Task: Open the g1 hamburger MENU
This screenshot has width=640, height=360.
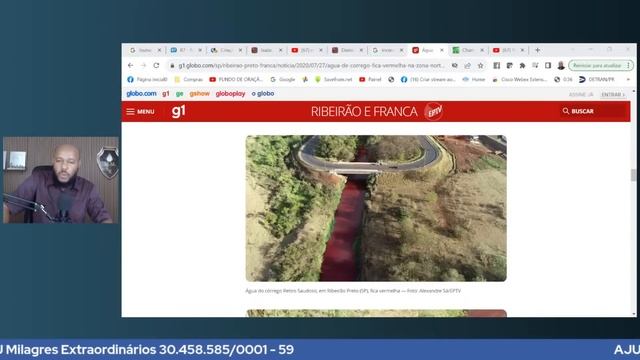Action: tap(140, 111)
